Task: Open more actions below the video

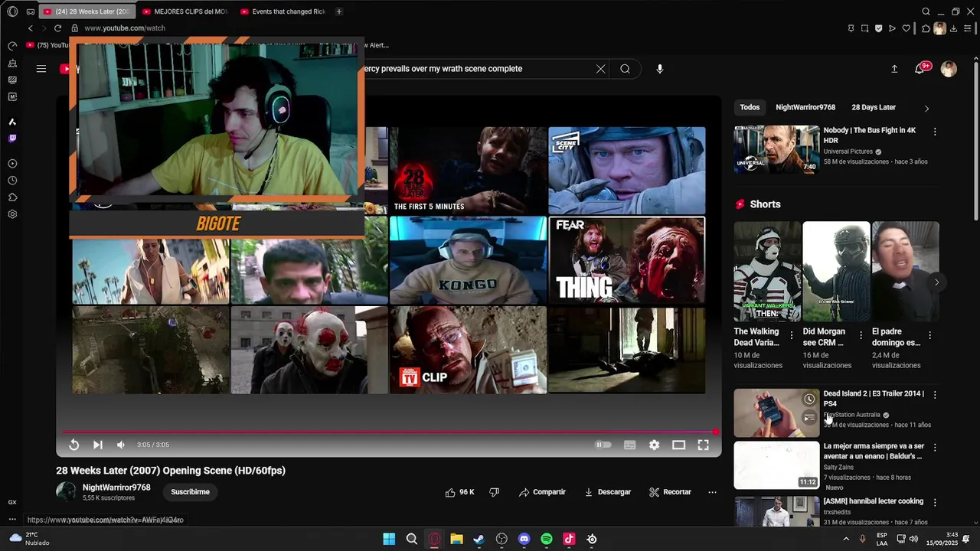Action: [x=712, y=492]
